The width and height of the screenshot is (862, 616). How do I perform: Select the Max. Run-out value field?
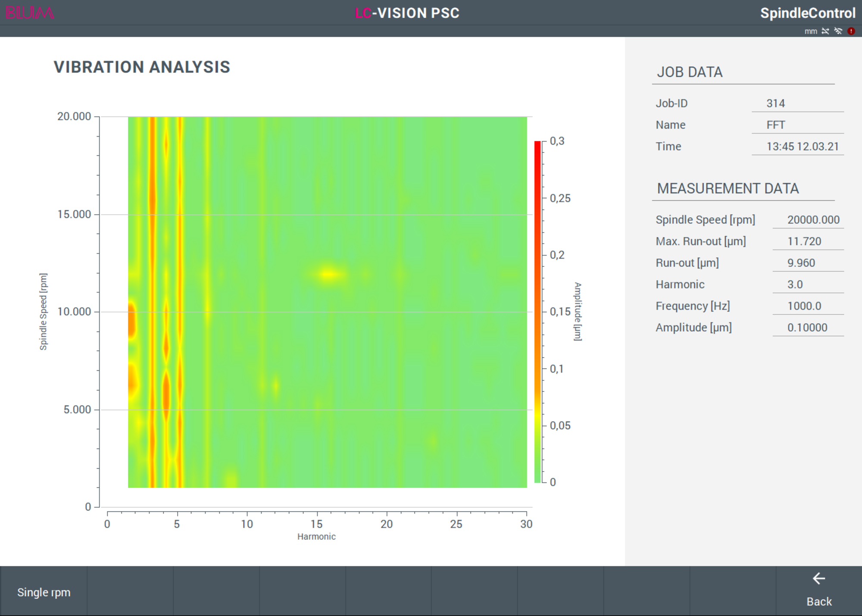(x=808, y=241)
